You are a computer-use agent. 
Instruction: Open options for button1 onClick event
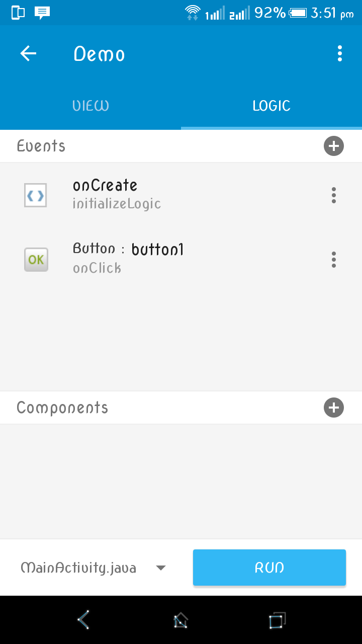[333, 260]
